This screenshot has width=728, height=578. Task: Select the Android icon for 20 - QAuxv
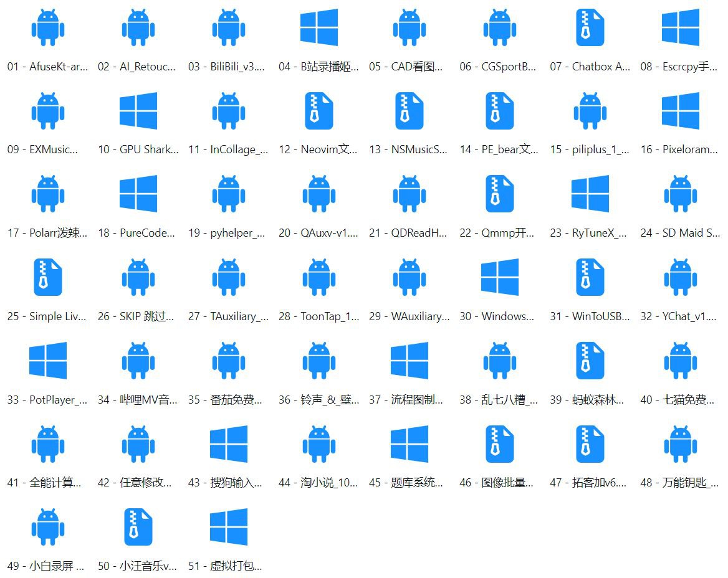click(x=319, y=194)
